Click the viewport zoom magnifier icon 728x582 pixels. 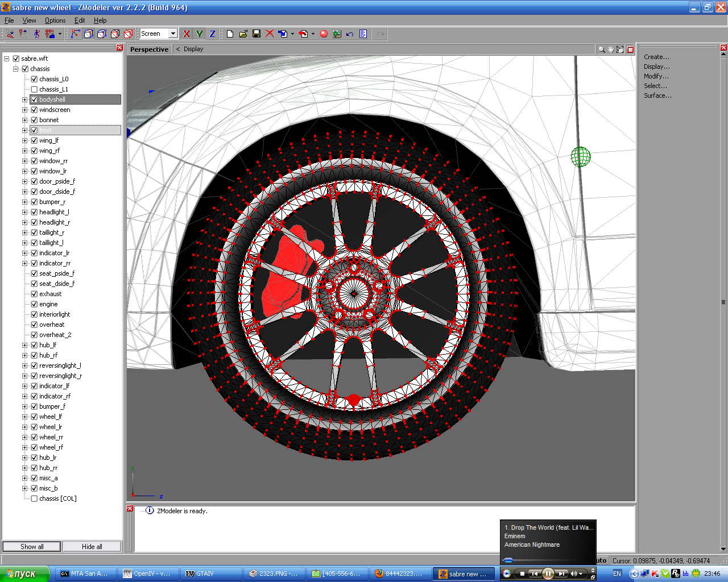click(601, 49)
